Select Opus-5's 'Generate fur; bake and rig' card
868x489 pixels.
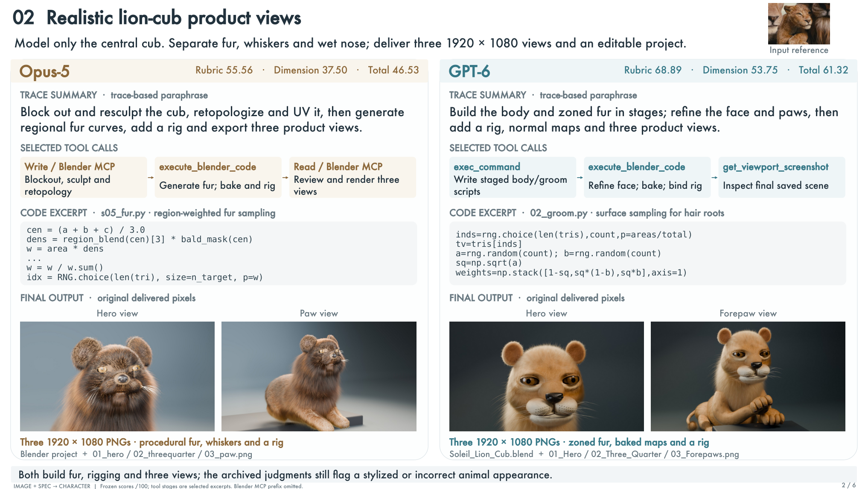pyautogui.click(x=218, y=177)
